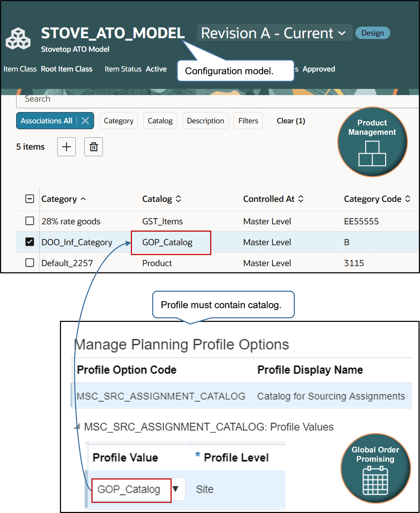Select the Catalog filter chip
The height and width of the screenshot is (513, 420).
tap(160, 121)
